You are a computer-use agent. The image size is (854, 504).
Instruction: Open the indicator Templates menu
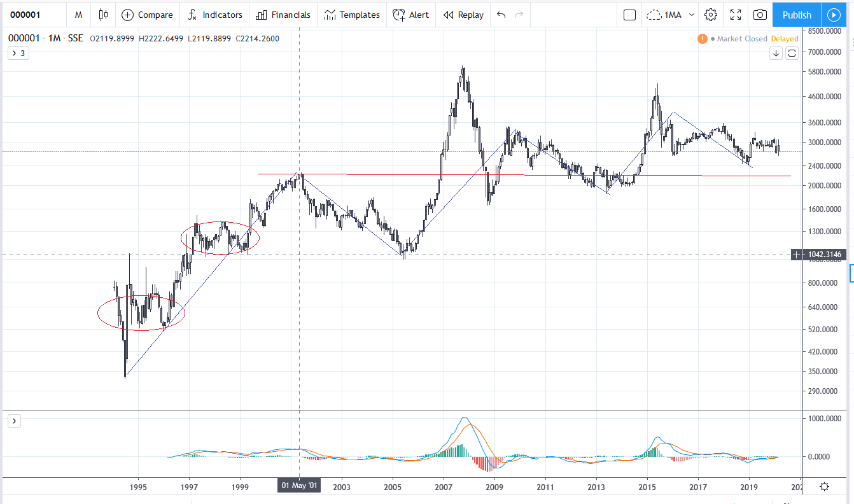pos(329,15)
